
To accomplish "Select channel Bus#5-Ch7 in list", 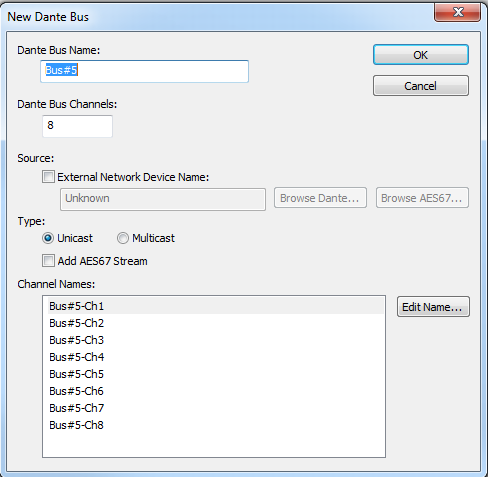I will 216,408.
